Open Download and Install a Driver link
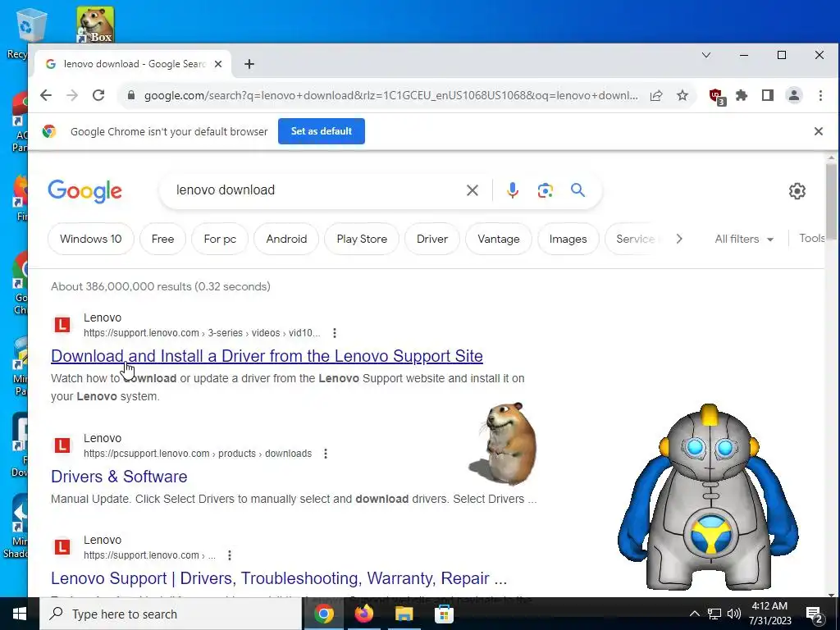The width and height of the screenshot is (840, 630). pos(267,356)
